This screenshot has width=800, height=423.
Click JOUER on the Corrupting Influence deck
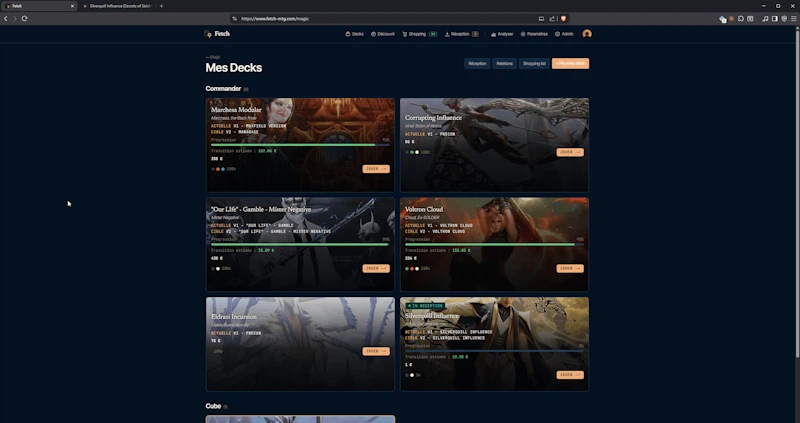pos(570,152)
